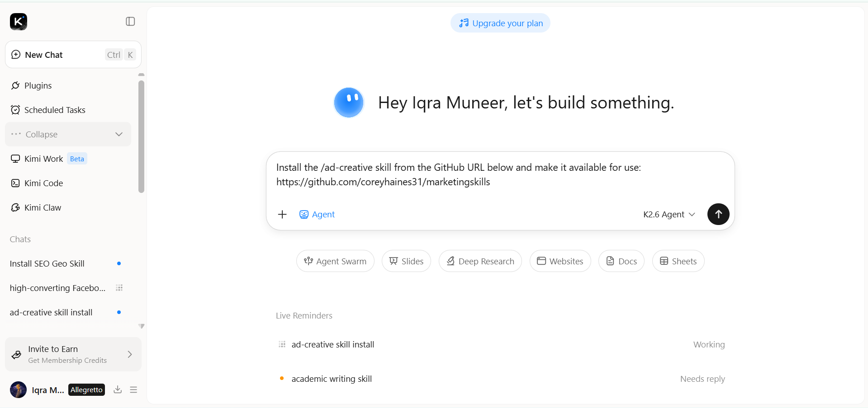The height and width of the screenshot is (408, 868).
Task: Click the blue Kimi mascot avatar
Action: tap(349, 103)
